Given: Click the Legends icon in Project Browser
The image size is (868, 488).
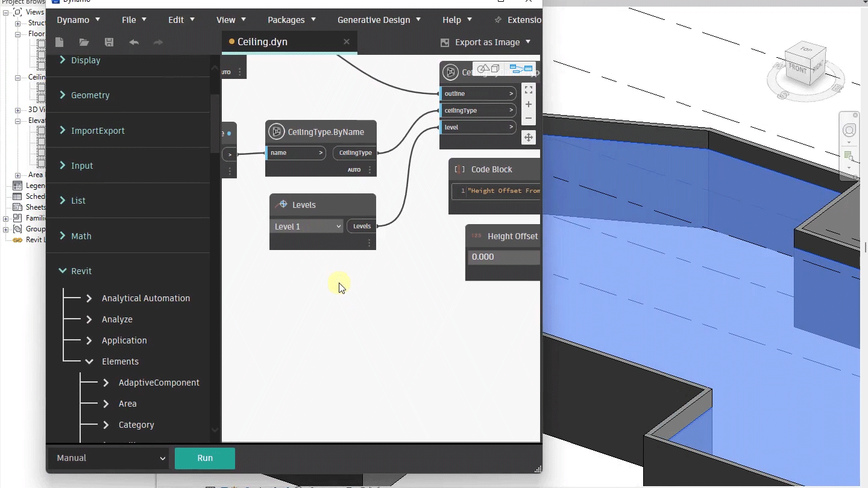Looking at the screenshot, I should (17, 186).
